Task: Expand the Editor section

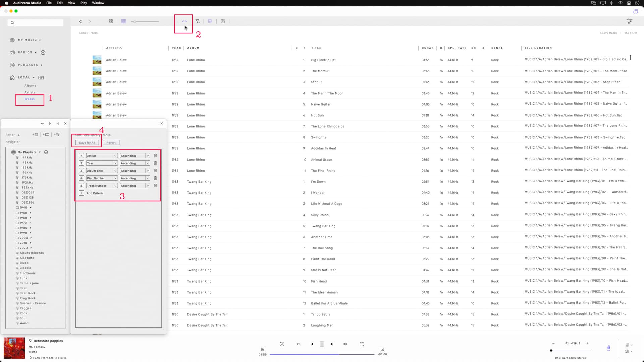Action: tap(19, 135)
